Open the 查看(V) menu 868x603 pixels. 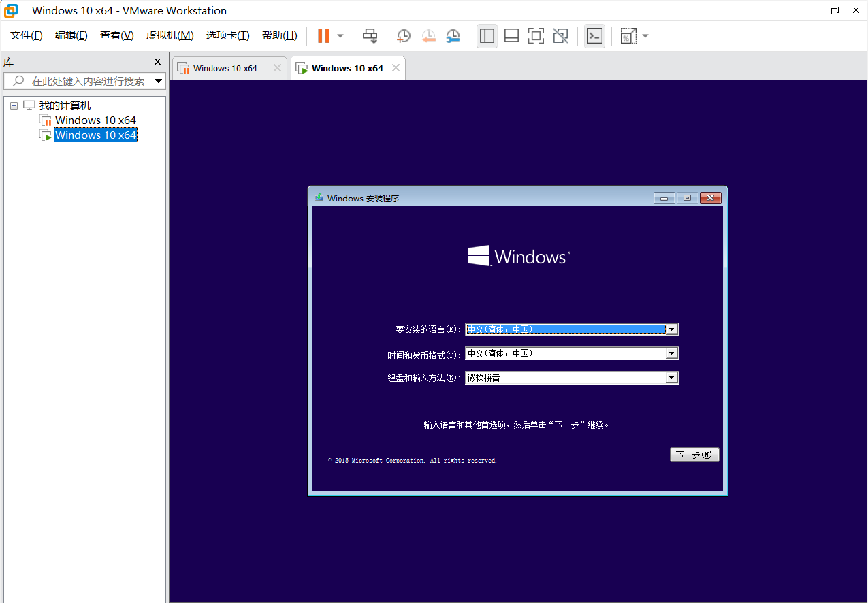[117, 35]
